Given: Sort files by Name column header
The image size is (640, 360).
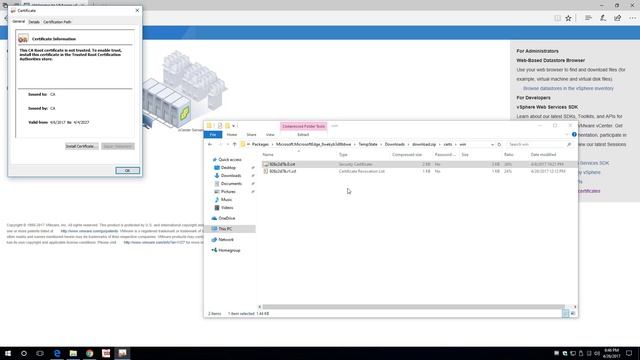Looking at the screenshot, I should pos(268,155).
